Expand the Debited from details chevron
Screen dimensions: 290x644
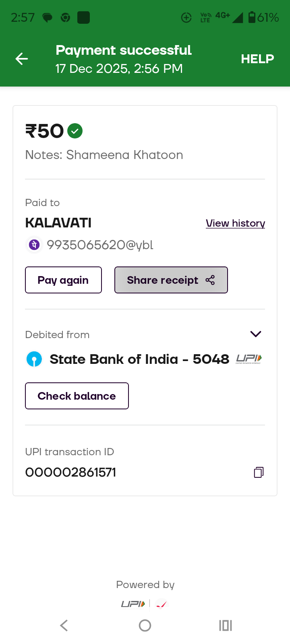[256, 334]
